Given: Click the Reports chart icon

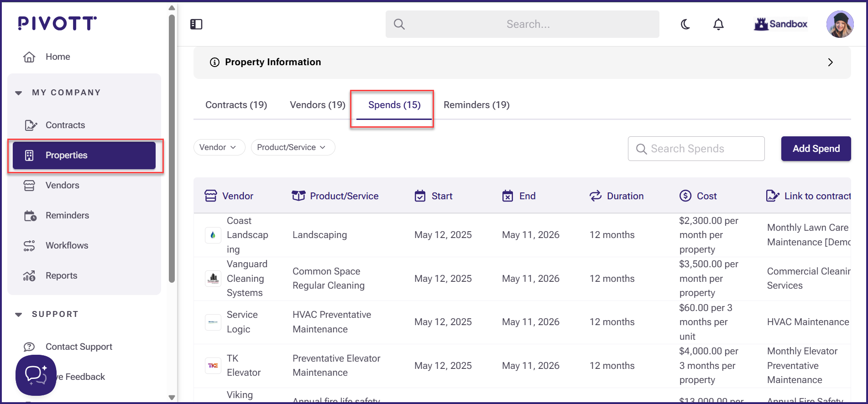Looking at the screenshot, I should (x=29, y=276).
